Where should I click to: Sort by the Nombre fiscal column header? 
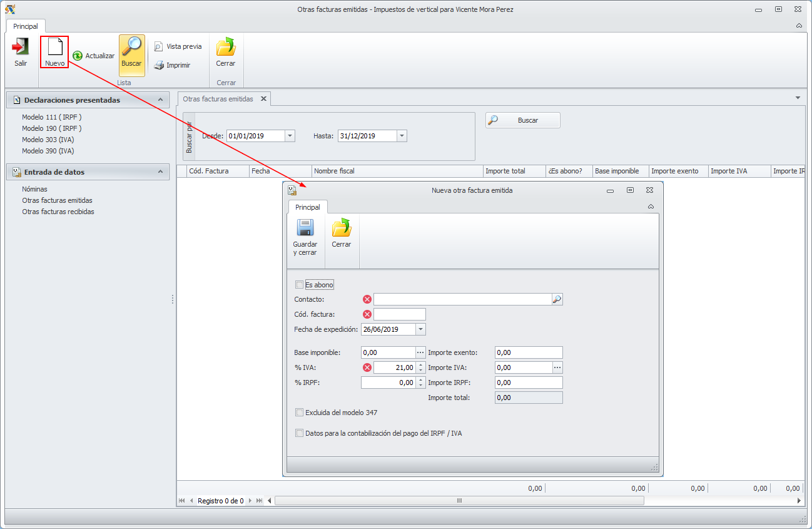(397, 171)
